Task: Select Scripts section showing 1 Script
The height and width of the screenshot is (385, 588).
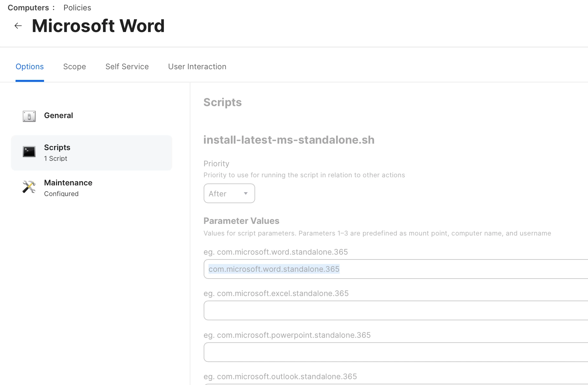Action: pyautogui.click(x=92, y=153)
